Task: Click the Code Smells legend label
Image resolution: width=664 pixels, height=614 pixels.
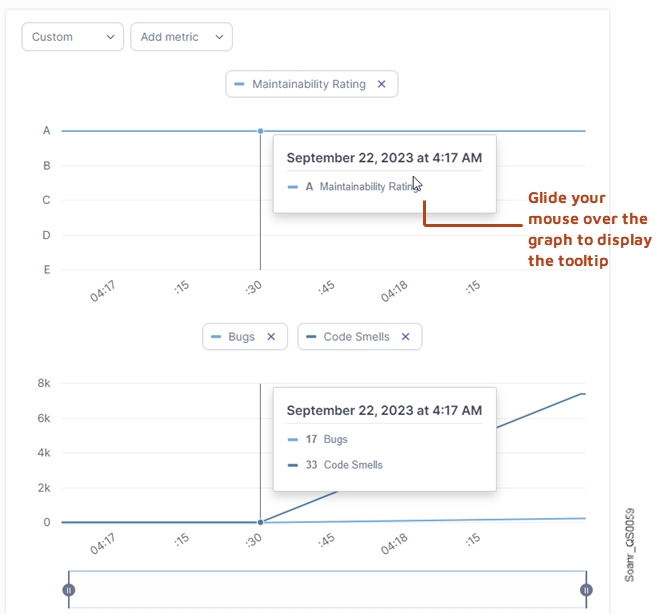Action: 355,337
